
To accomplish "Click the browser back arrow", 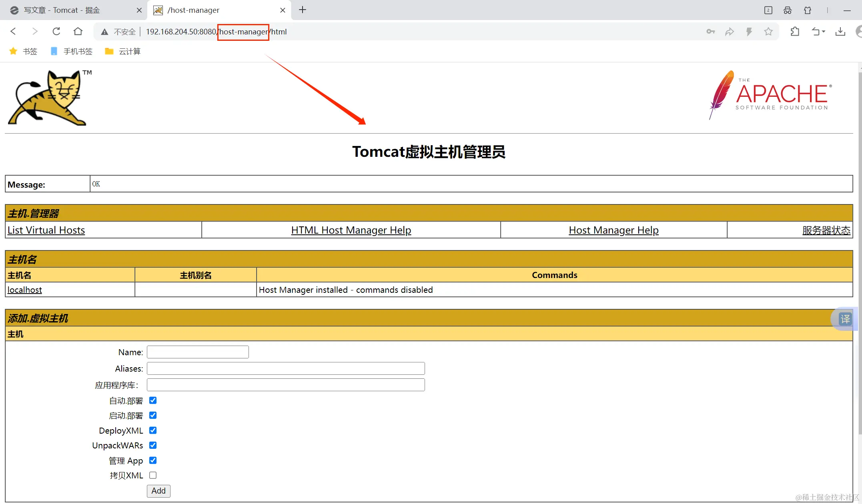I will coord(13,31).
